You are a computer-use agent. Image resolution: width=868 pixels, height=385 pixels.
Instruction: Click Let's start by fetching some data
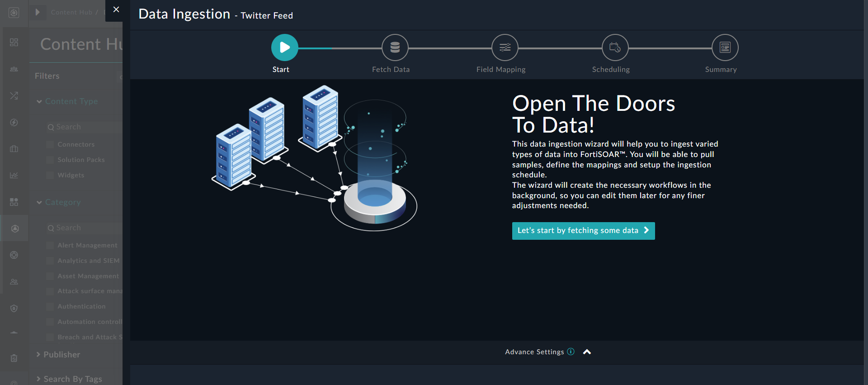point(583,231)
